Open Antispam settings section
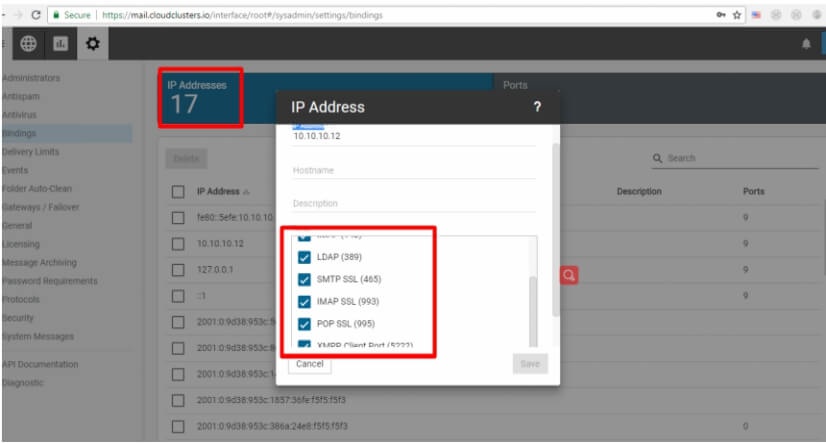Screen dimensions: 826x443 (21, 96)
